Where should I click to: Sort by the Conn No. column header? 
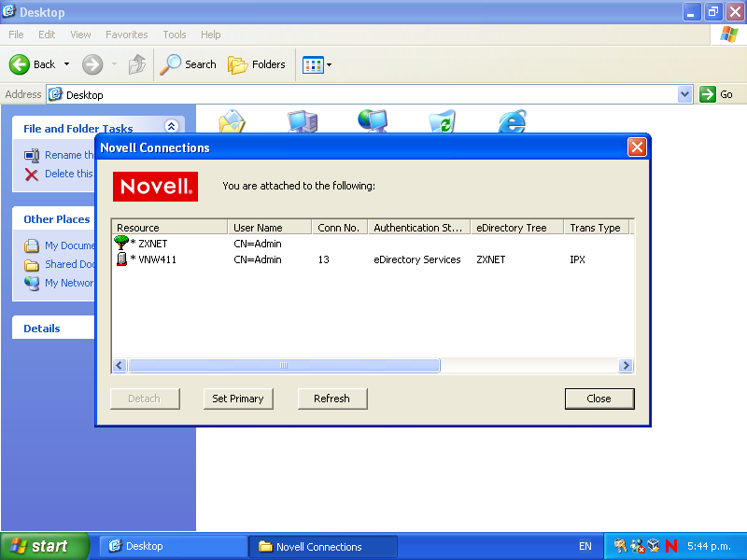tap(340, 227)
